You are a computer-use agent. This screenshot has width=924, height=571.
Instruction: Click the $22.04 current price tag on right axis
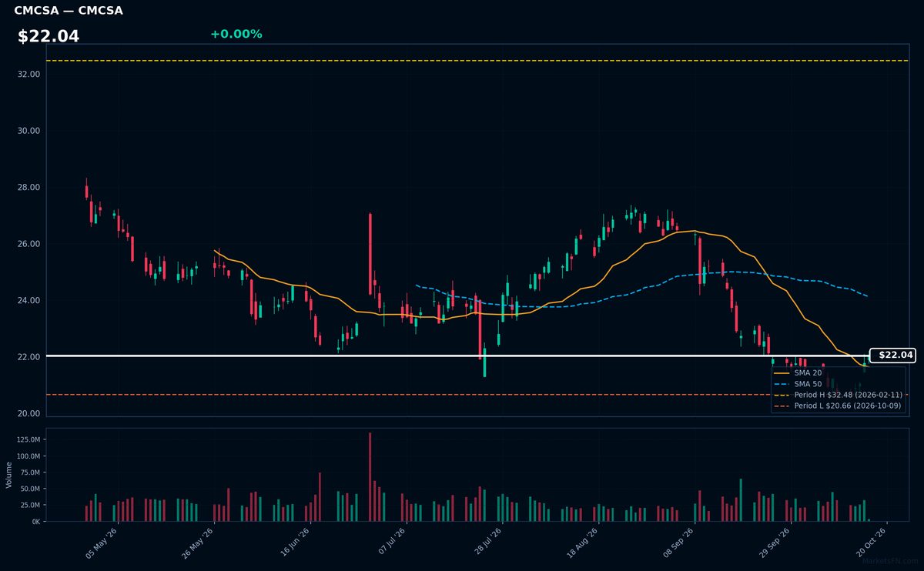(x=892, y=356)
